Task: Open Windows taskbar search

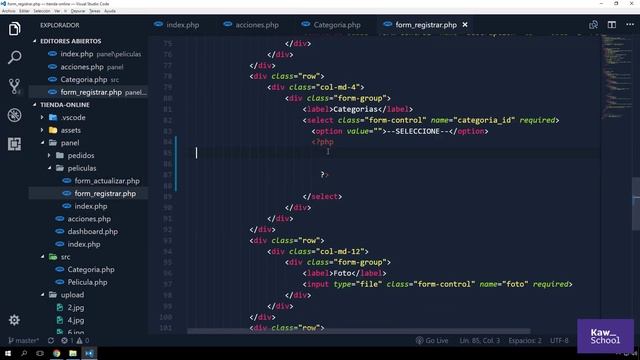Action: pos(24,353)
